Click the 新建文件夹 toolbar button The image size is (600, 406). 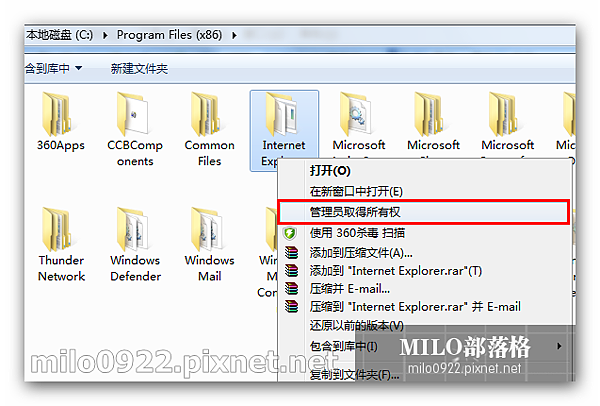(139, 68)
